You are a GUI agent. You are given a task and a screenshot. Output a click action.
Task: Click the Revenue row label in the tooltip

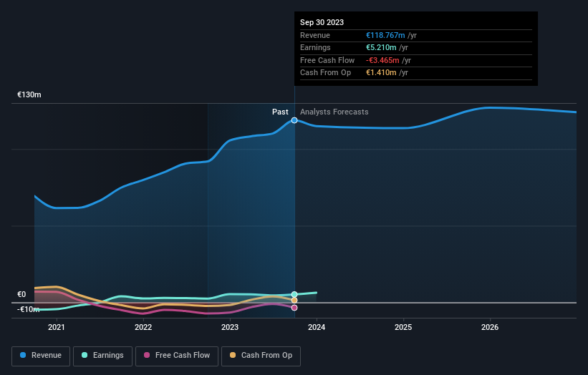pos(315,35)
